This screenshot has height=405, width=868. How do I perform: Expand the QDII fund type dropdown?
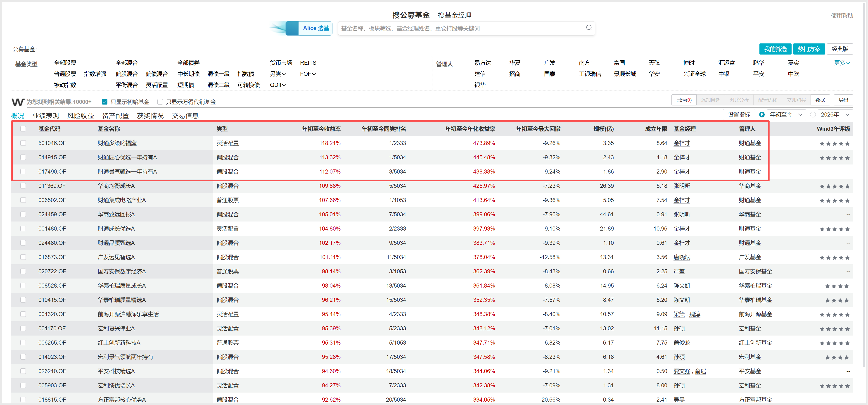coord(278,85)
